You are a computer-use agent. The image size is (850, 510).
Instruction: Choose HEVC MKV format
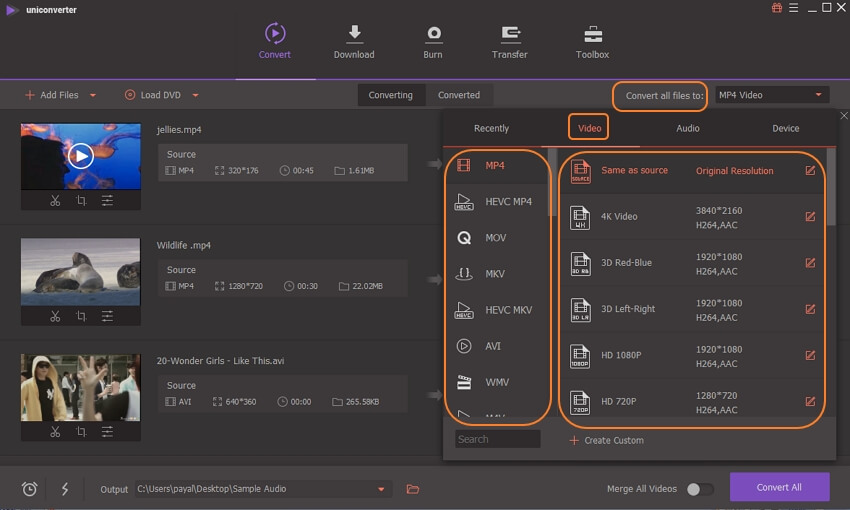tap(496, 310)
